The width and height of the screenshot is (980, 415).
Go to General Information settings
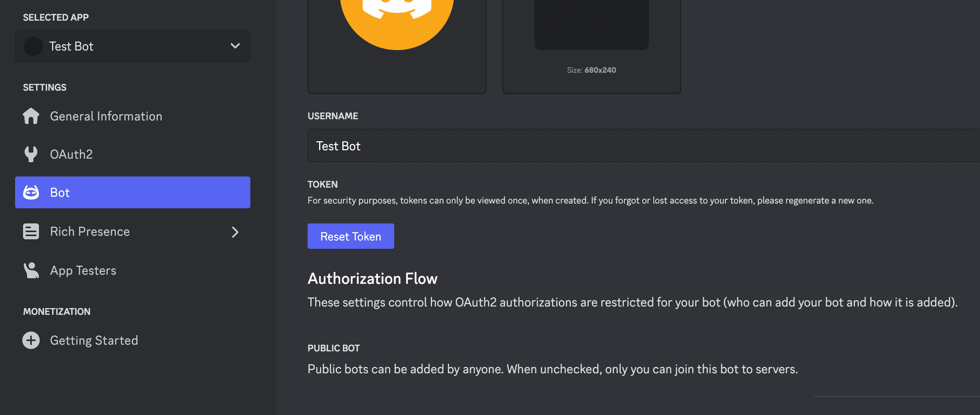[106, 116]
